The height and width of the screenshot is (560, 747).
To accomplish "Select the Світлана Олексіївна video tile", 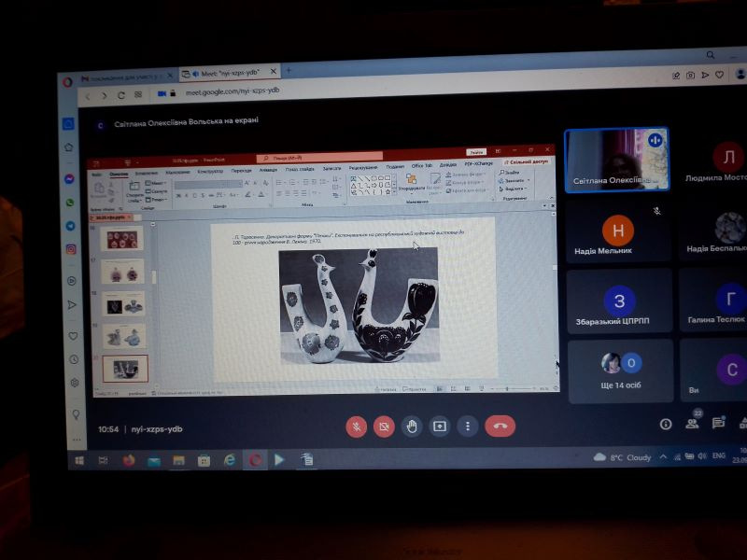I will tap(617, 160).
